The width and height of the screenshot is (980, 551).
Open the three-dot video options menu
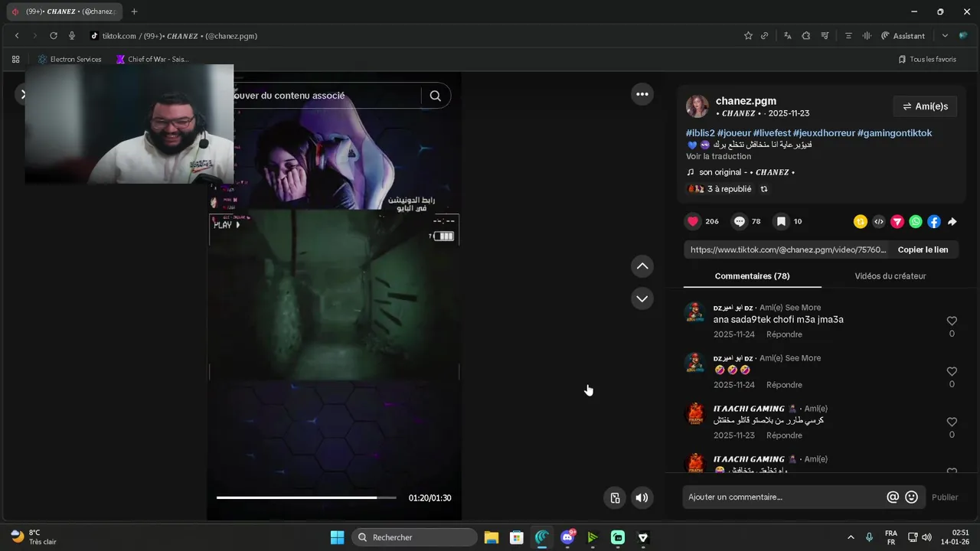point(642,94)
